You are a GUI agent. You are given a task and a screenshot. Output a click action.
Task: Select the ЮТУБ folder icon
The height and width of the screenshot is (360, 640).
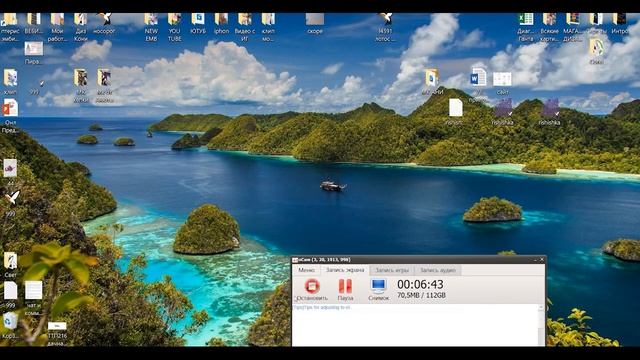coord(198,24)
